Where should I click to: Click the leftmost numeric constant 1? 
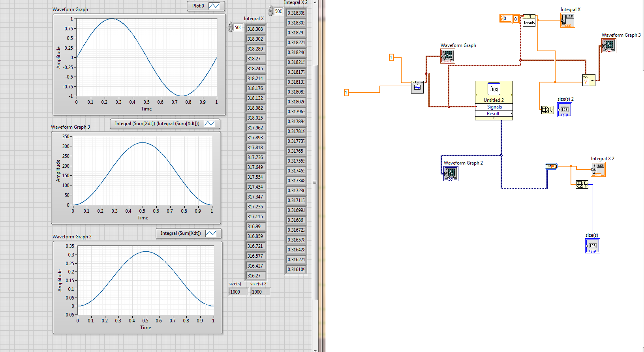346,93
